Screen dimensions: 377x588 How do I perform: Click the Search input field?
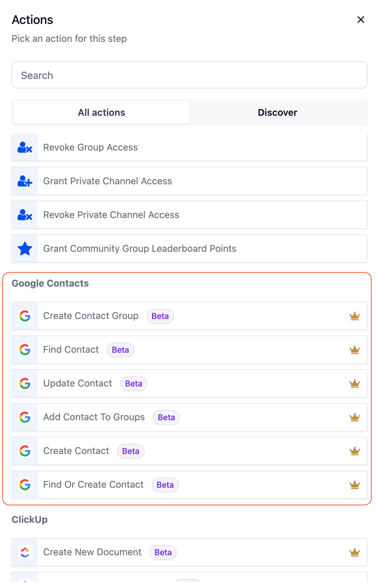(x=189, y=75)
